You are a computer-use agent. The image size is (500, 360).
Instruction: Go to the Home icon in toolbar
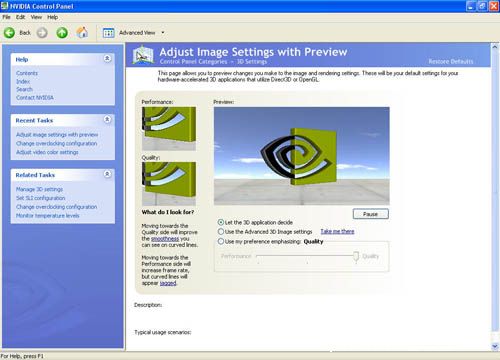pyautogui.click(x=82, y=32)
